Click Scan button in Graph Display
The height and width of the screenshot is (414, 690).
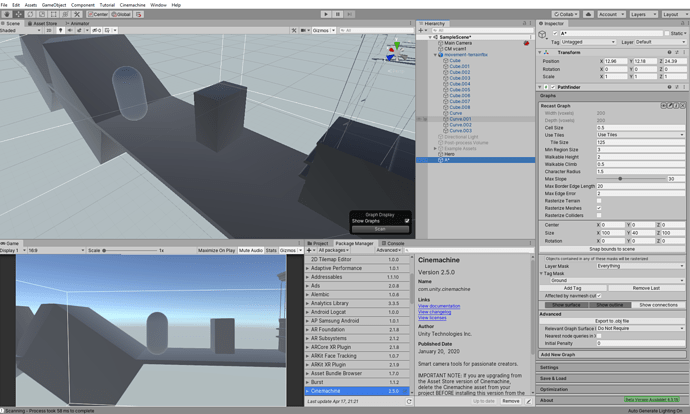[380, 229]
